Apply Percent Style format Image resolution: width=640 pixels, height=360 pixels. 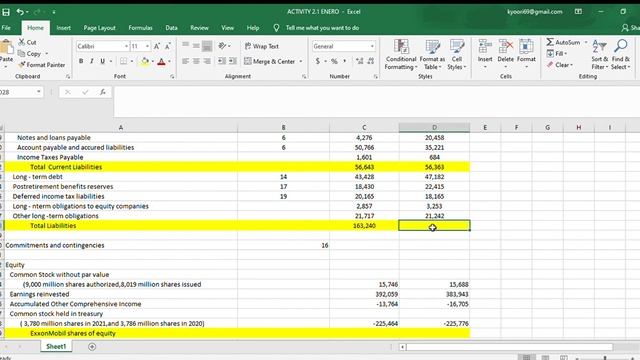coord(334,61)
